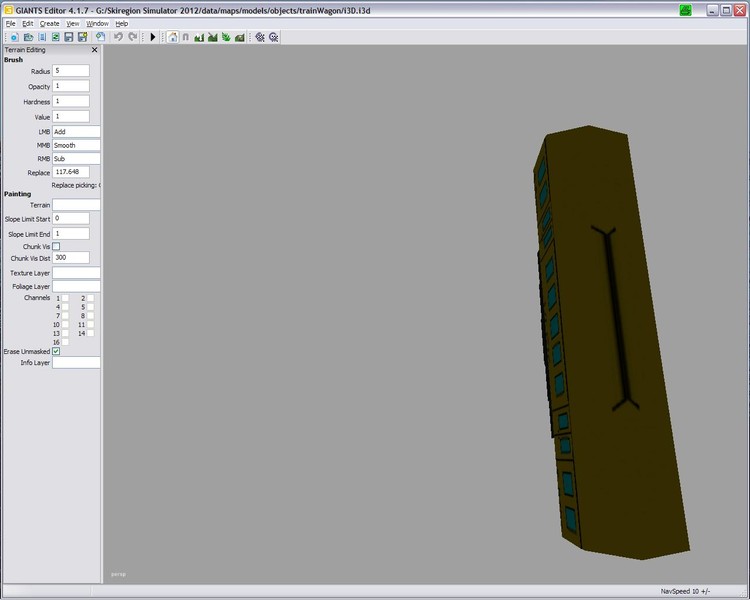Open the Window menu
Screen dimensions: 750x600
click(97, 23)
